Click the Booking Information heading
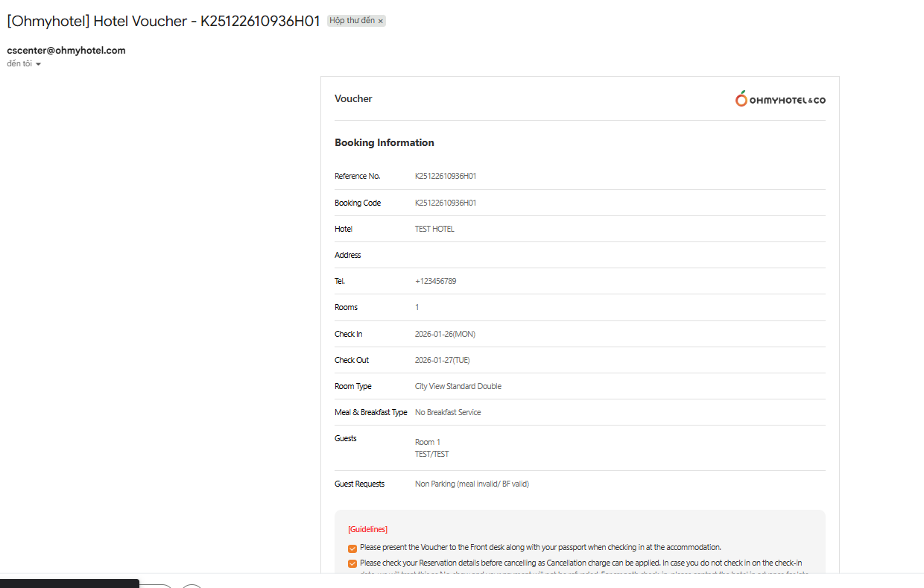Screen dimensions: 924x588 pos(384,142)
